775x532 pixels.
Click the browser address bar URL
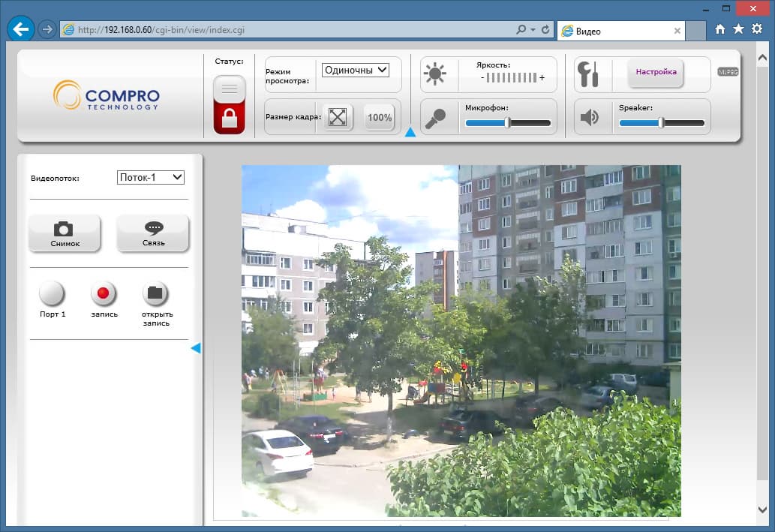(161, 30)
